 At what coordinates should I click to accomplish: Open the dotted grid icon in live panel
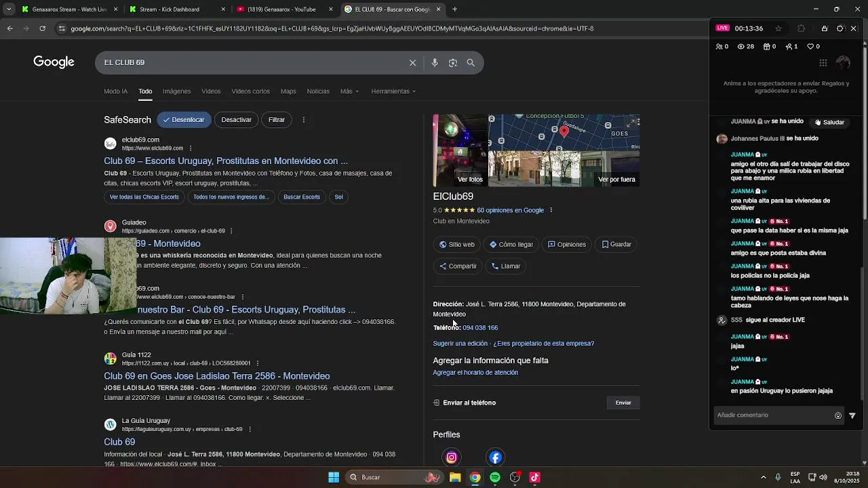coord(823,63)
